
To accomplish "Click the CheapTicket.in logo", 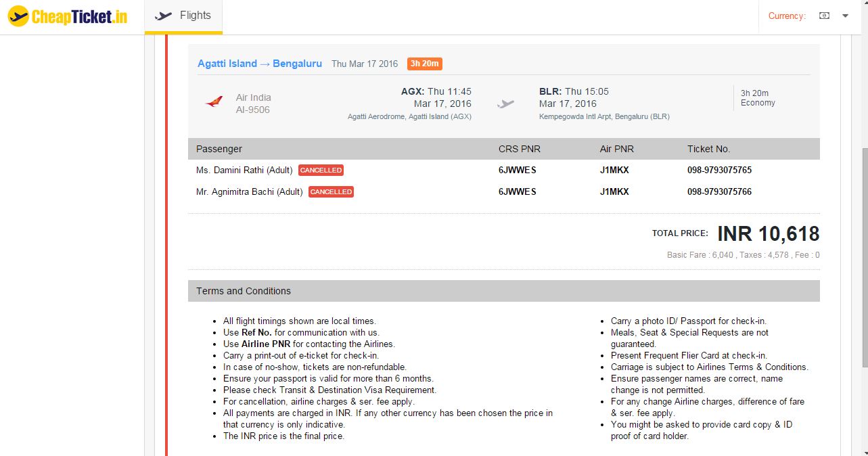I will pyautogui.click(x=68, y=16).
